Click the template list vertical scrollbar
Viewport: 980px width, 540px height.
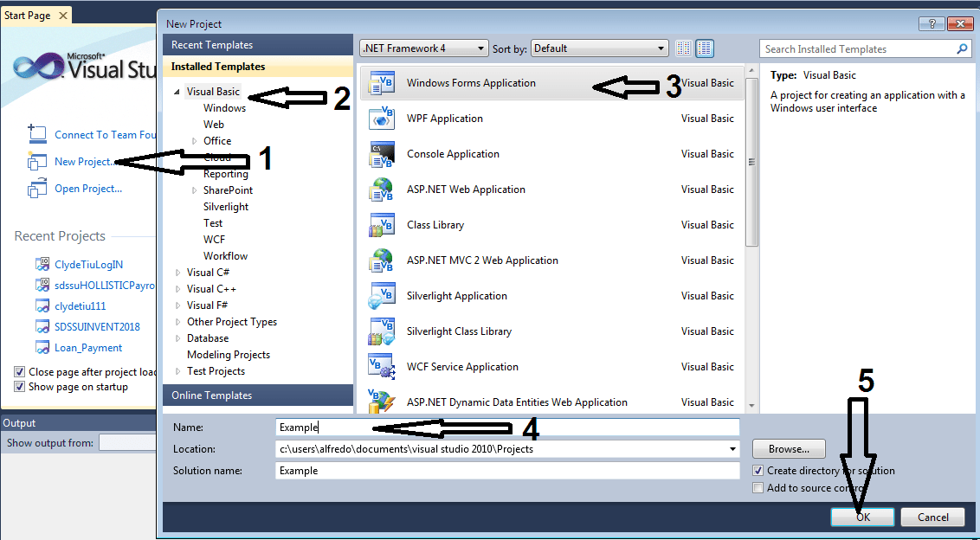751,163
